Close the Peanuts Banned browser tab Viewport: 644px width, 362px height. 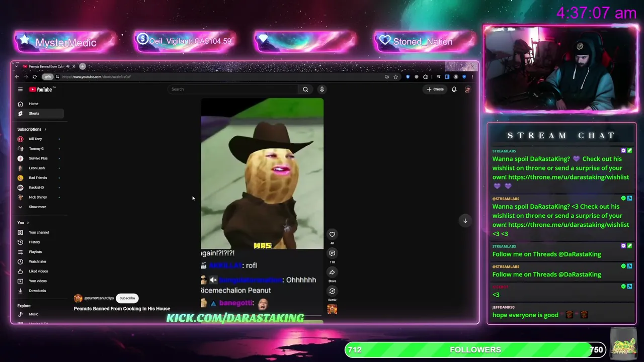[x=73, y=66]
